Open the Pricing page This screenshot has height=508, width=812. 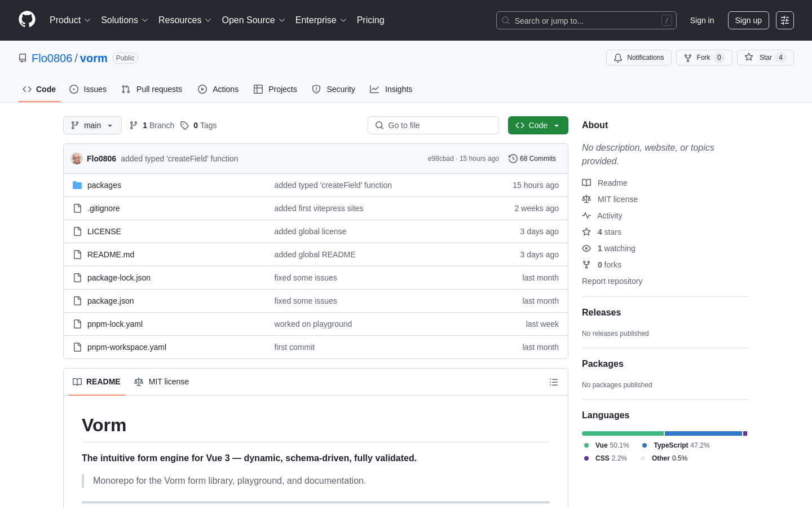click(x=370, y=20)
